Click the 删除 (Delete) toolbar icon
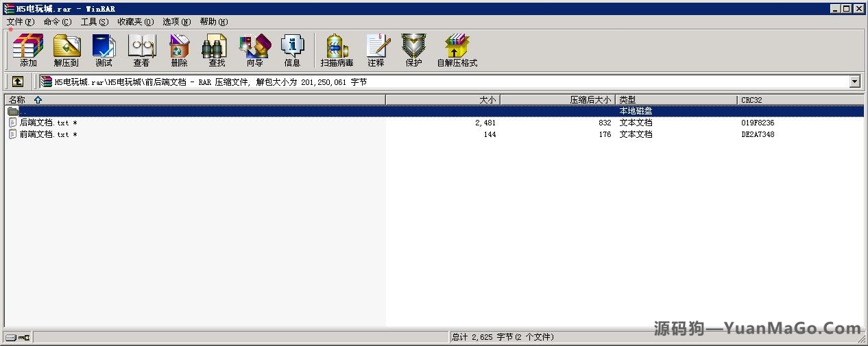This screenshot has width=868, height=346. click(179, 51)
